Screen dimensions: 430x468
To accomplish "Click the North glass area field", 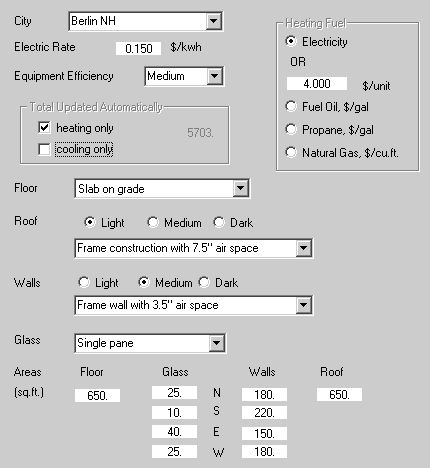I will (174, 393).
